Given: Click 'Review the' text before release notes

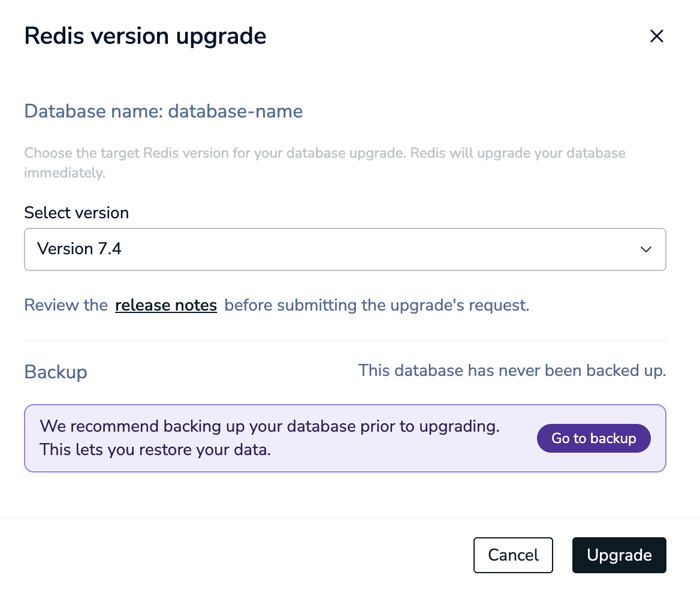Looking at the screenshot, I should 66,305.
